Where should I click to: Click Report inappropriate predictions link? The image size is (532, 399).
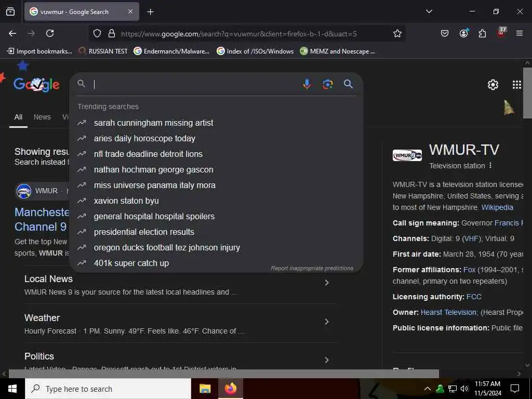pos(312,268)
